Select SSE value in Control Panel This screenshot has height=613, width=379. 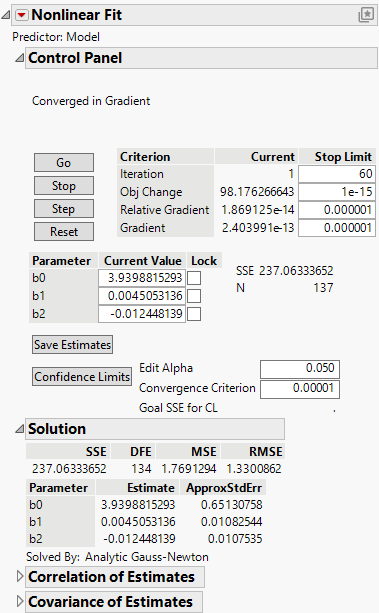[x=296, y=271]
